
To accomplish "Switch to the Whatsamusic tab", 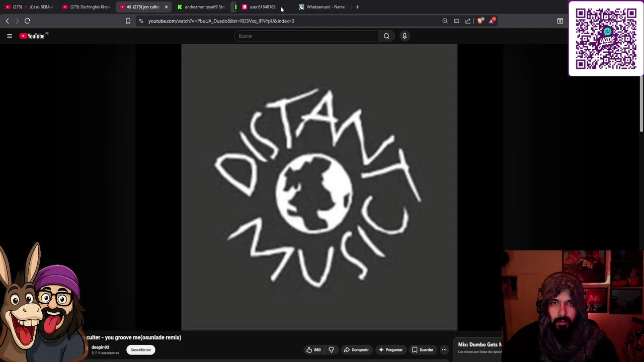I will [322, 7].
